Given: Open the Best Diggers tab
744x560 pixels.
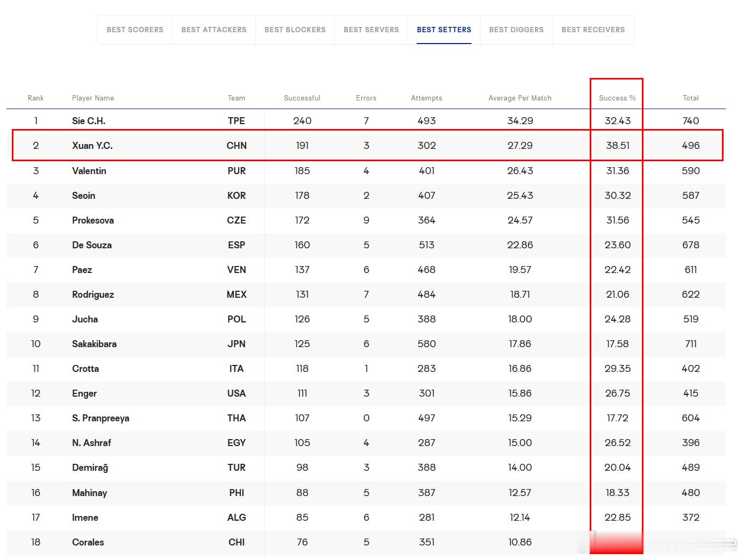Looking at the screenshot, I should (x=517, y=30).
